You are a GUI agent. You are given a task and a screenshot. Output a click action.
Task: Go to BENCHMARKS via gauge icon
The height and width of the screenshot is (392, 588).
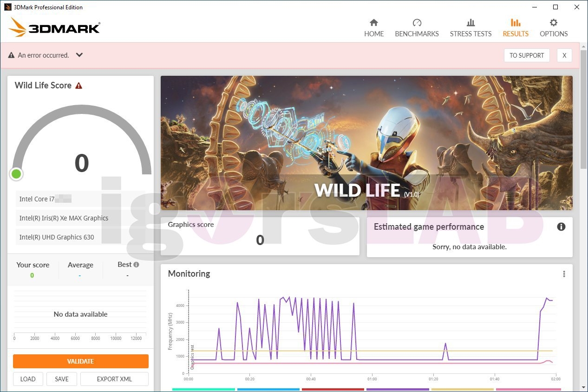[417, 23]
